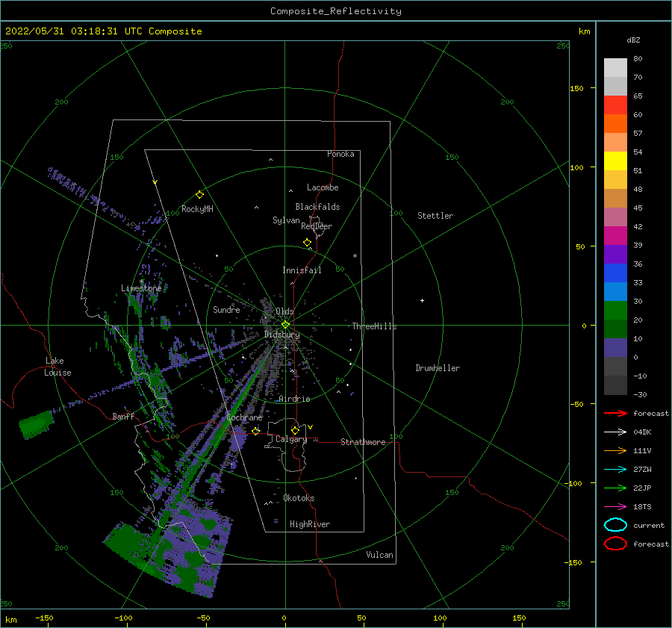The height and width of the screenshot is (628, 672).
Task: Click the yellow marker above Calgary label
Action: click(x=295, y=430)
